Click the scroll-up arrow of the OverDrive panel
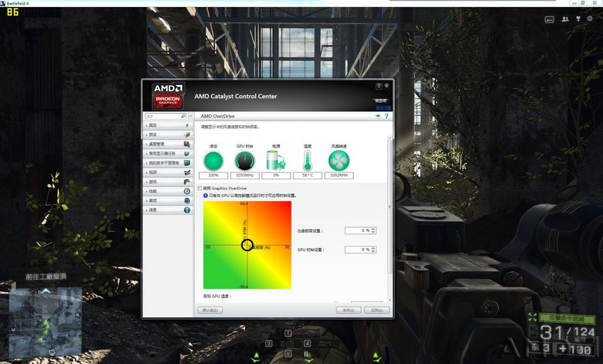The height and width of the screenshot is (364, 603). (390, 138)
